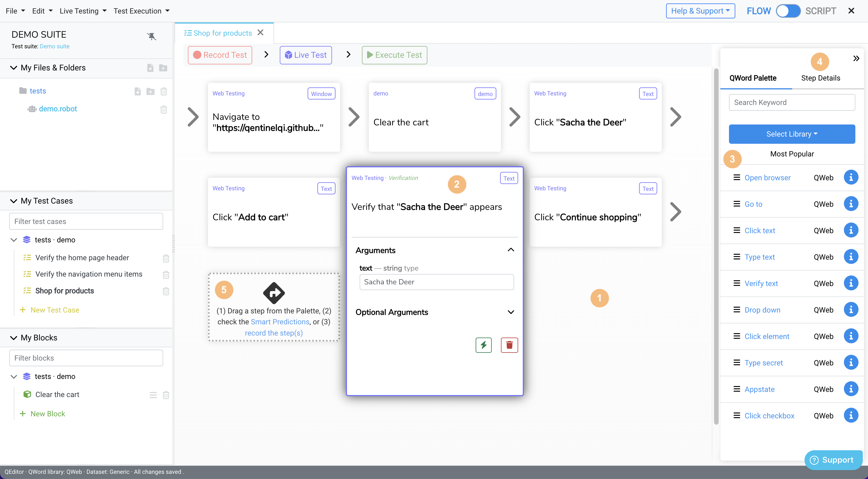Delete 'Shop for products' test case trash icon
The width and height of the screenshot is (868, 479).
[166, 291]
